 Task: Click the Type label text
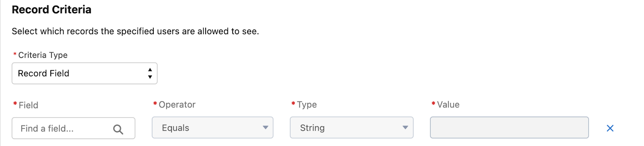pos(307,105)
